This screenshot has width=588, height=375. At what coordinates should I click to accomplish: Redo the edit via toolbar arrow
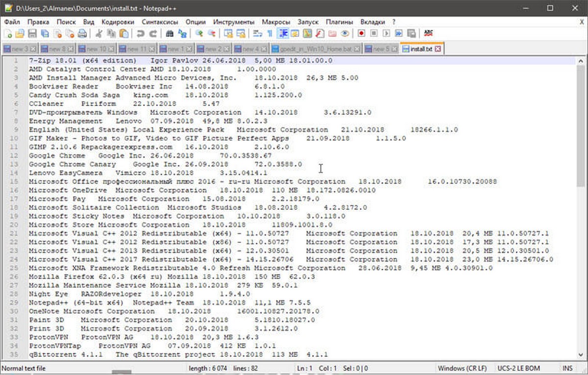[x=153, y=33]
